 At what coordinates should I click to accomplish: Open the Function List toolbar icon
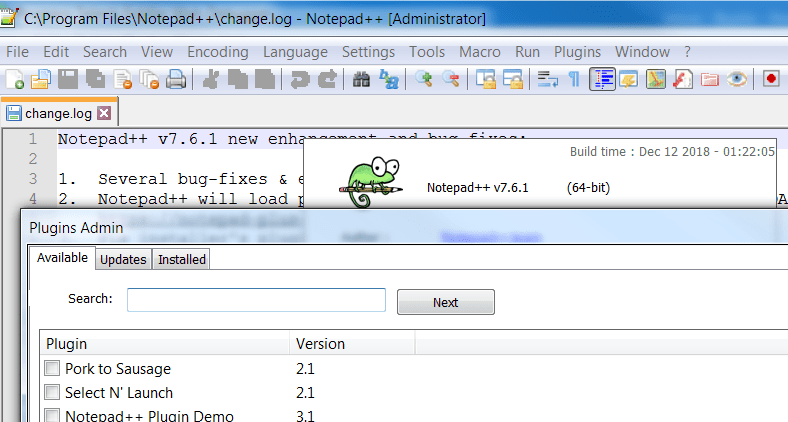[682, 79]
